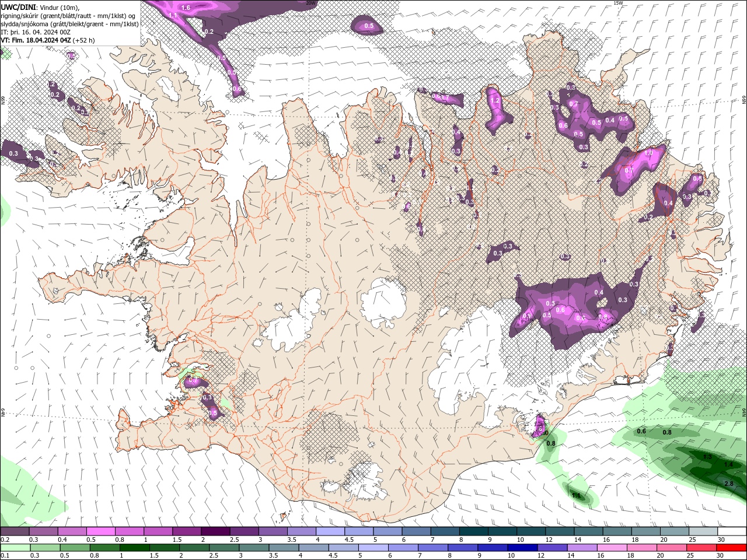This screenshot has height=560, width=747.
Task: Select the lilac swatch labeled 14 on the rain scale
Action: [x=582, y=548]
